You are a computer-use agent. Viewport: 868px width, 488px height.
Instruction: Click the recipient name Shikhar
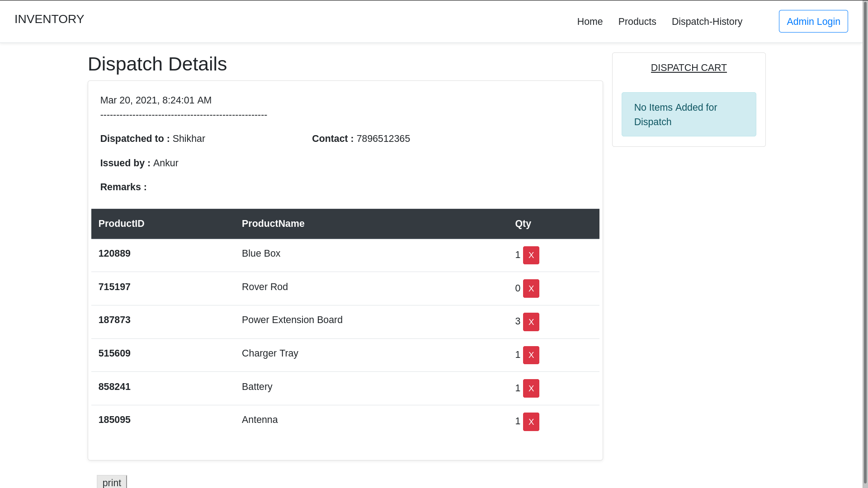(189, 139)
